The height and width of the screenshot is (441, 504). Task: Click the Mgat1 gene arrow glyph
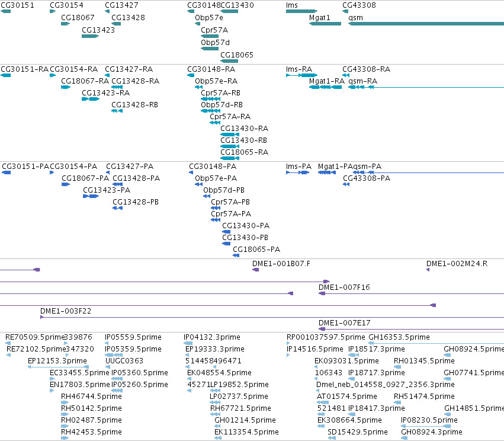(325, 24)
